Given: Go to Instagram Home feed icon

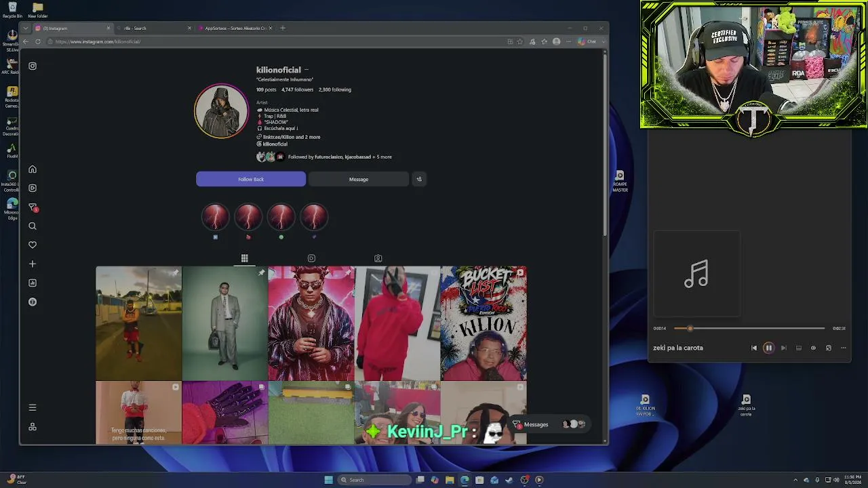Looking at the screenshot, I should click(x=33, y=169).
